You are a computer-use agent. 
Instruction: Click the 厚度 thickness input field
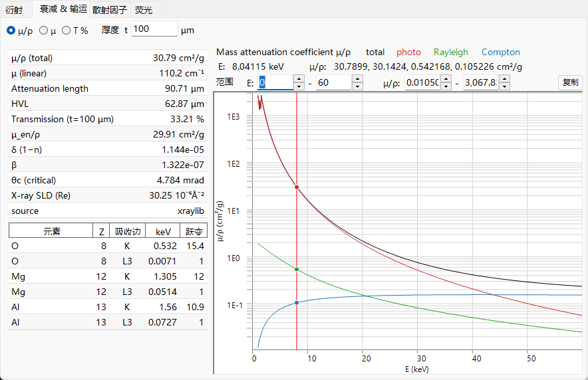point(154,29)
